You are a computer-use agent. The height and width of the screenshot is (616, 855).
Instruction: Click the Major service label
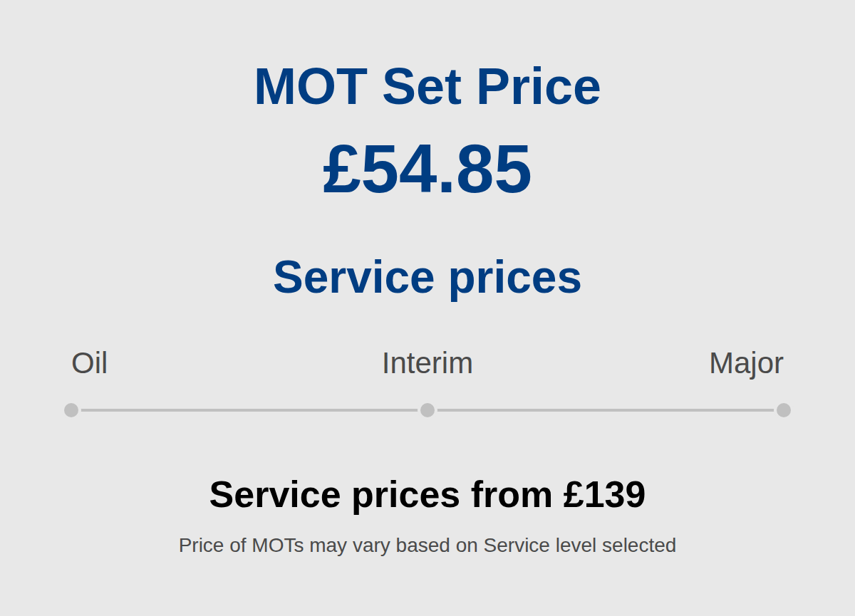(x=746, y=363)
